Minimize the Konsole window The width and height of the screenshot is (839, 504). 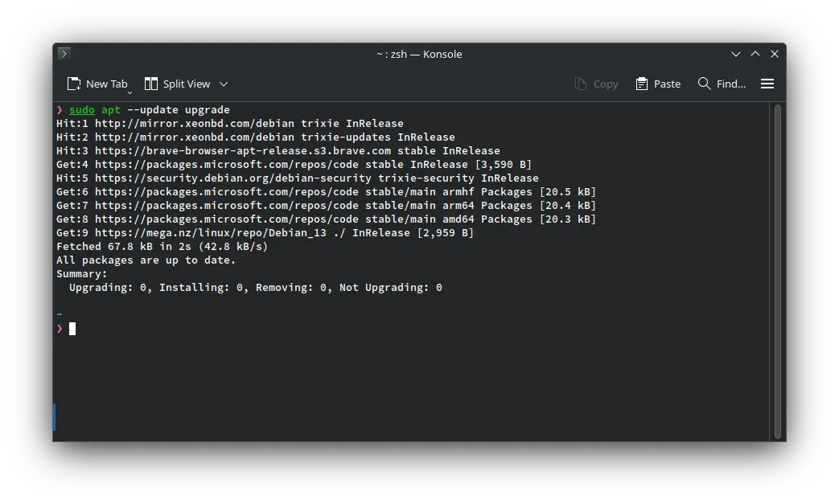[736, 54]
